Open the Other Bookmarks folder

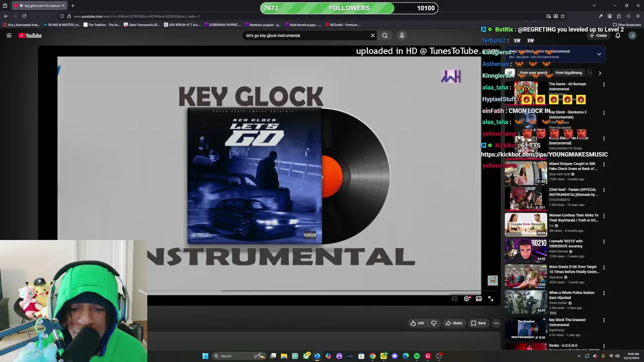tap(627, 25)
